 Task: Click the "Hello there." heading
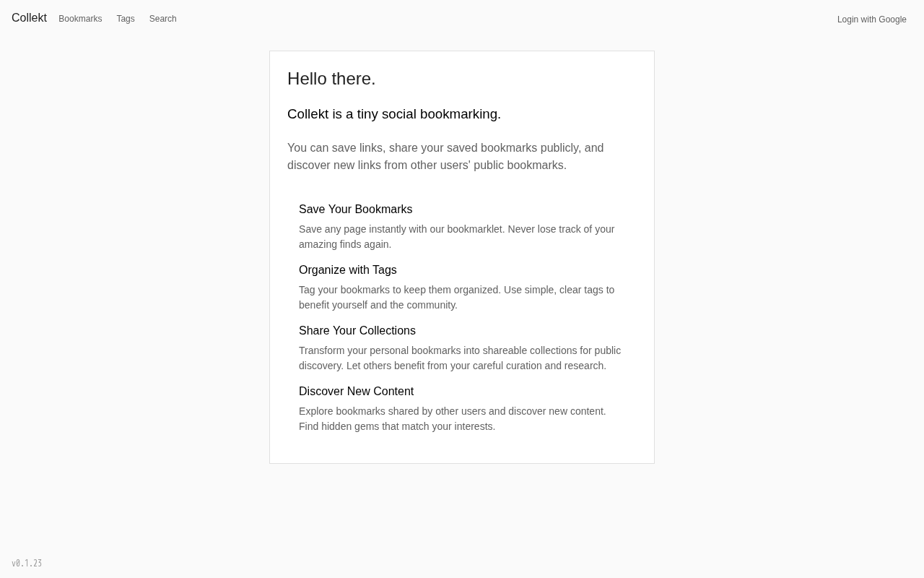coord(331,79)
